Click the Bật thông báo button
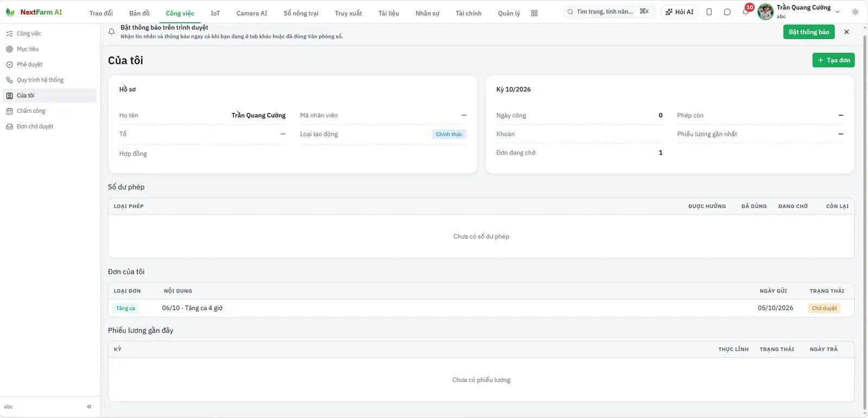The width and height of the screenshot is (868, 418). click(809, 32)
